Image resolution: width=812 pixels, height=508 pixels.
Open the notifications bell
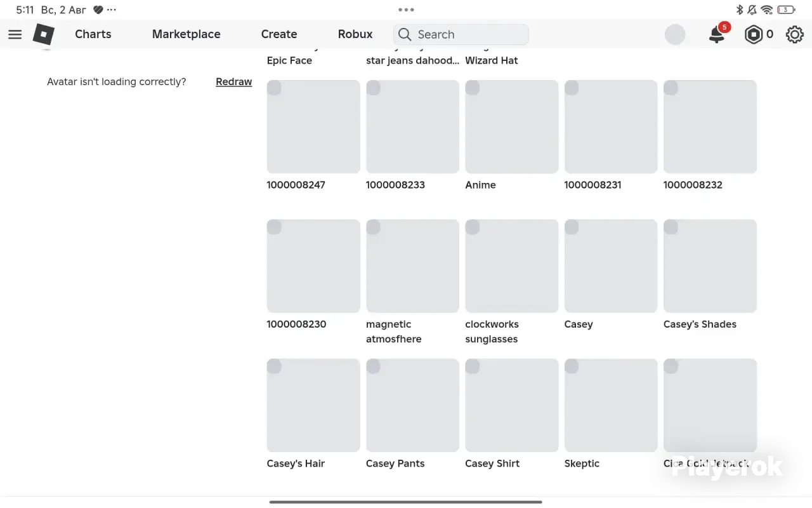tap(717, 34)
